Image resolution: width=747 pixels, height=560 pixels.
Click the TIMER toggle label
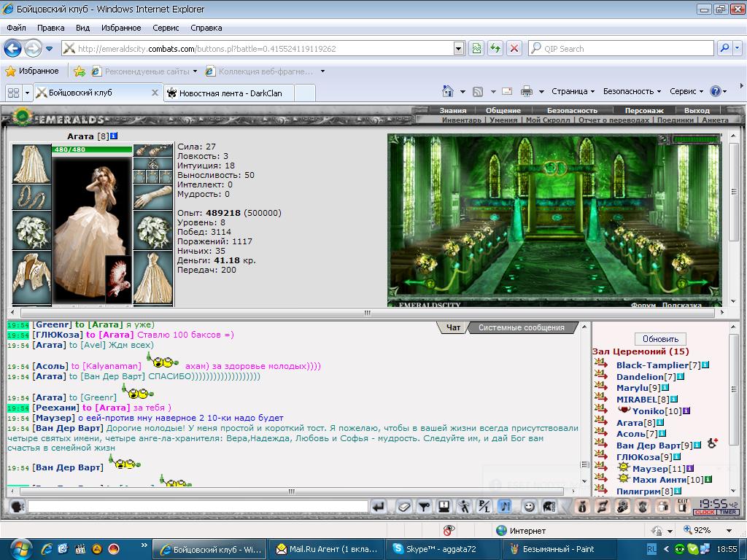tap(728, 513)
